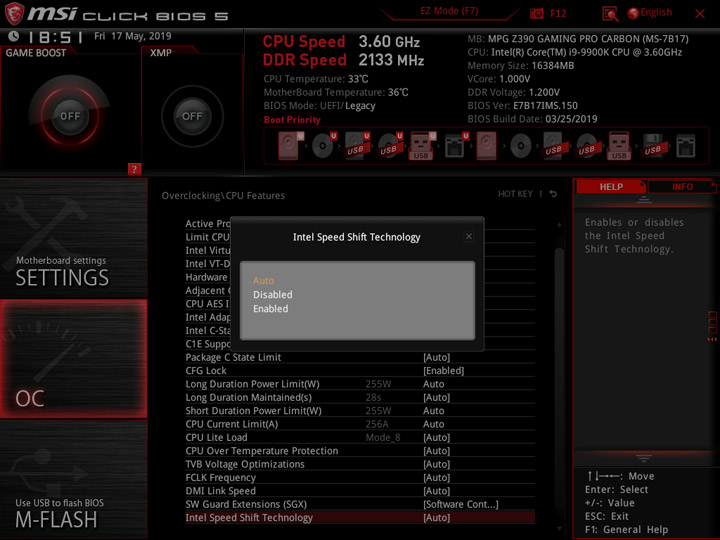
Task: Select the legacy USB key boot icon
Action: 619,146
